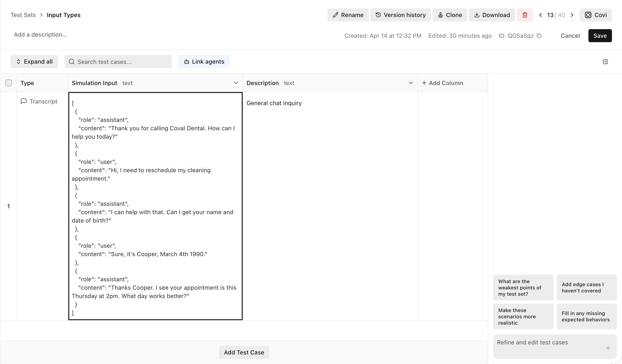
Task: Click the Rename button
Action: click(348, 15)
